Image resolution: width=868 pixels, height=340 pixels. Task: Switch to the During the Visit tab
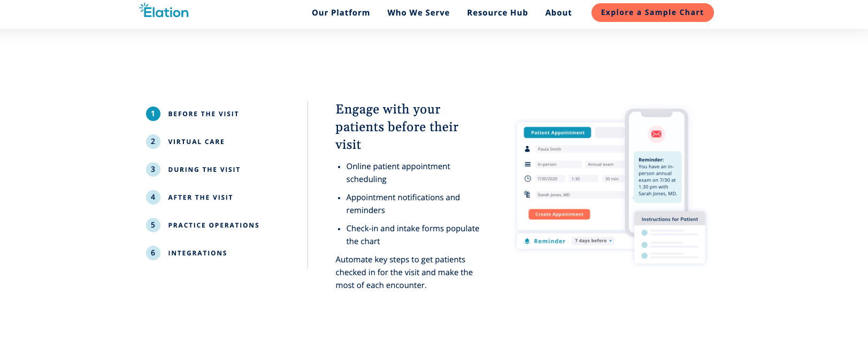[x=204, y=170]
